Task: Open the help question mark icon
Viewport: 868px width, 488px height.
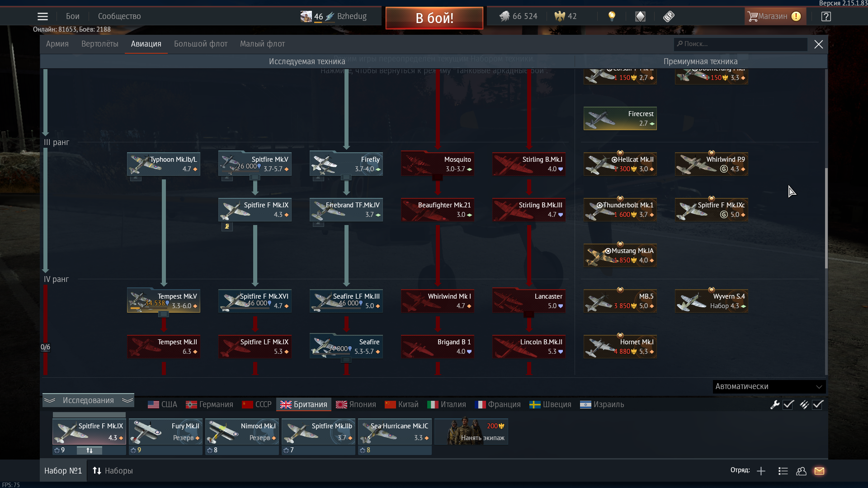Action: click(826, 17)
